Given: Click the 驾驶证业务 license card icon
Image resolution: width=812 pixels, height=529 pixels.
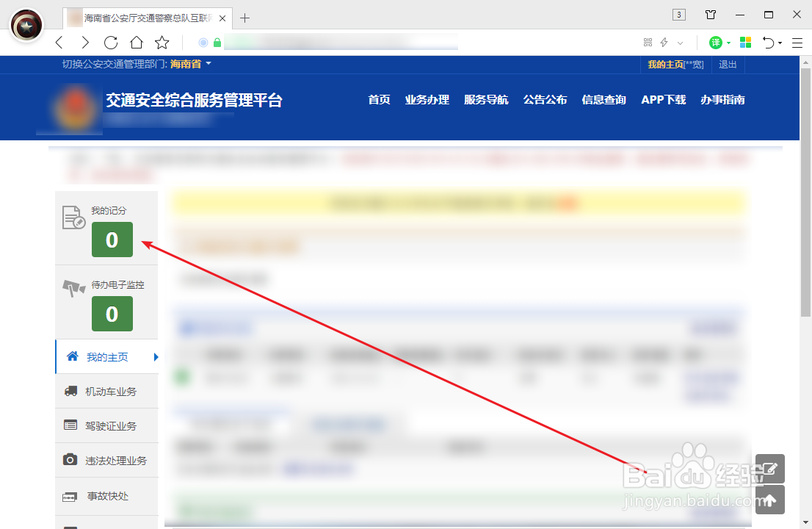Looking at the screenshot, I should pyautogui.click(x=72, y=425).
